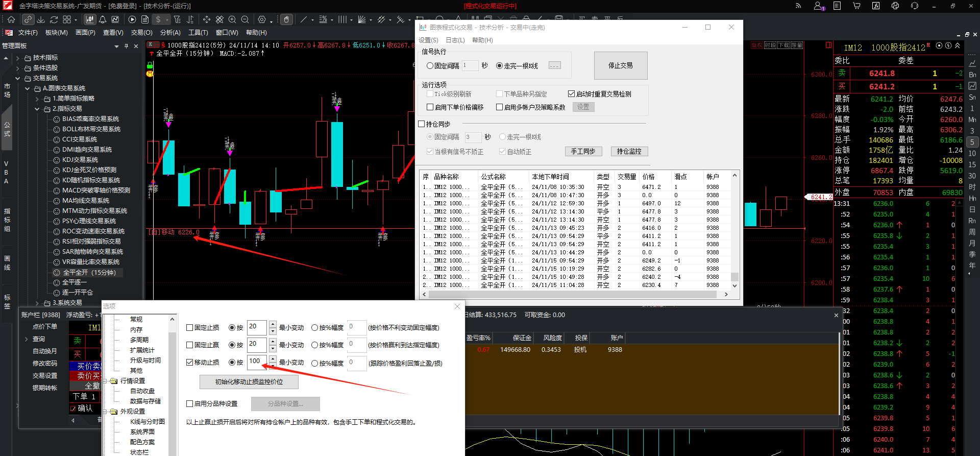Click the red panel layout icon on chart
Screen dimensions: 980x456
click(829, 45)
